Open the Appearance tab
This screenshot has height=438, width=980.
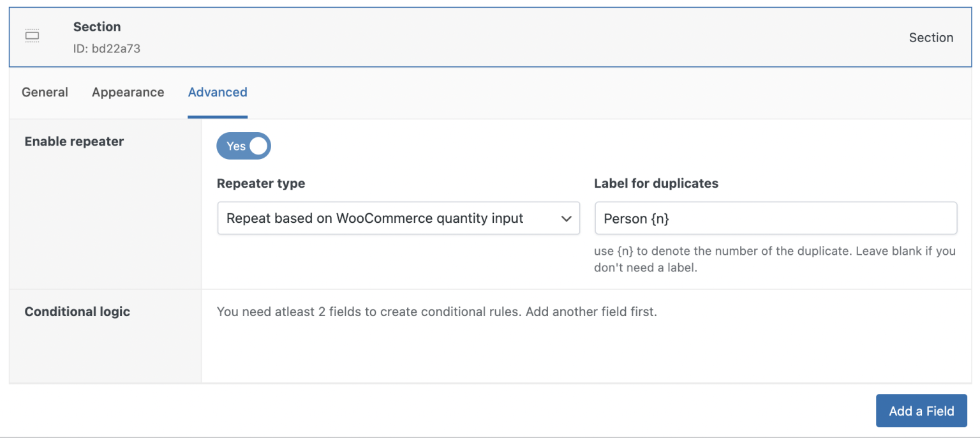pyautogui.click(x=128, y=92)
